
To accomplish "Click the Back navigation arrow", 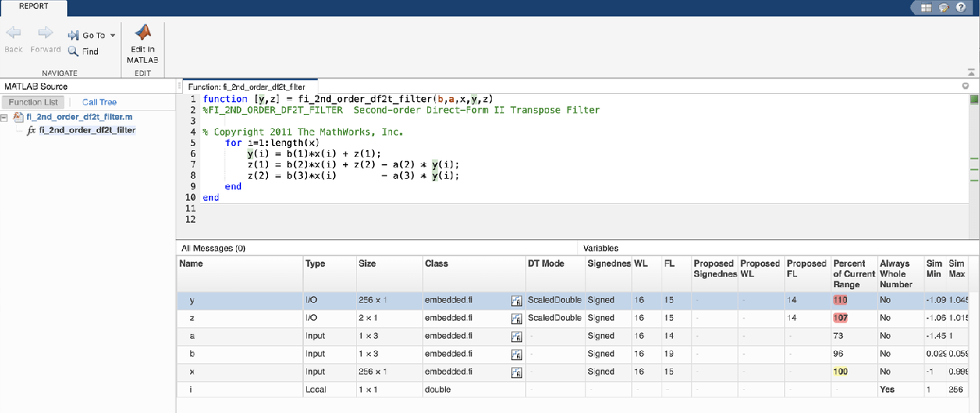I will (13, 33).
